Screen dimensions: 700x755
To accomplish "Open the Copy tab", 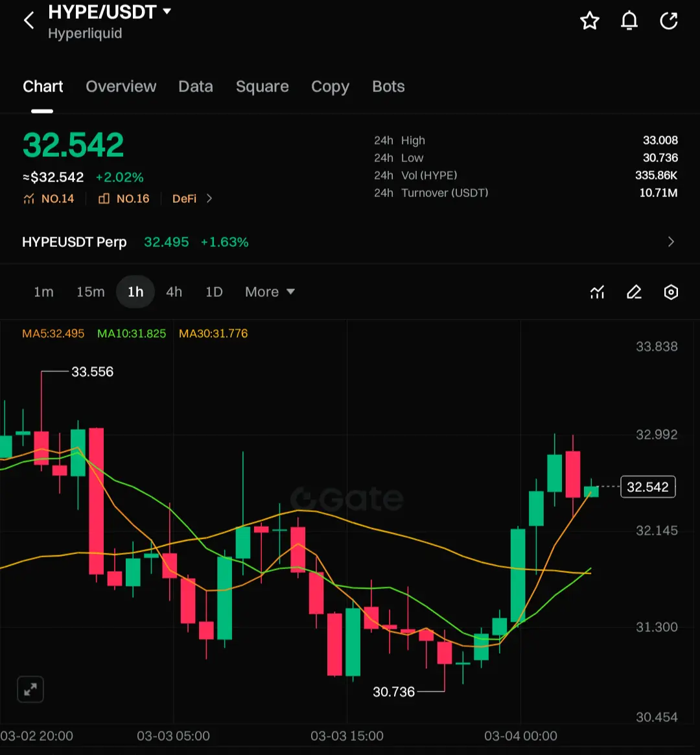I will tap(331, 87).
